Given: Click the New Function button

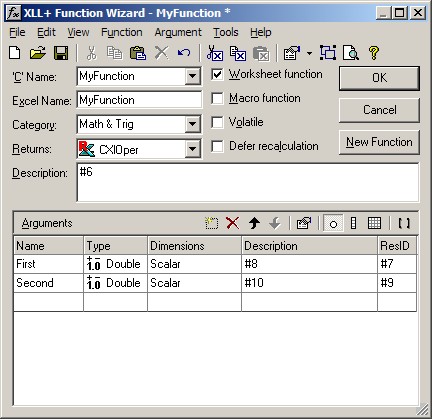Looking at the screenshot, I should pos(379,142).
